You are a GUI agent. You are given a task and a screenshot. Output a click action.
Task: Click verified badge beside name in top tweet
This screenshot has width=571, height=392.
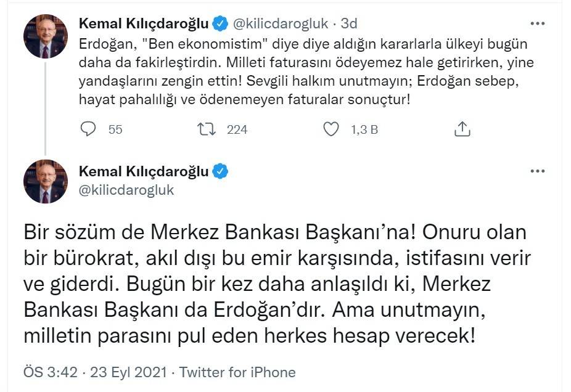click(x=221, y=23)
